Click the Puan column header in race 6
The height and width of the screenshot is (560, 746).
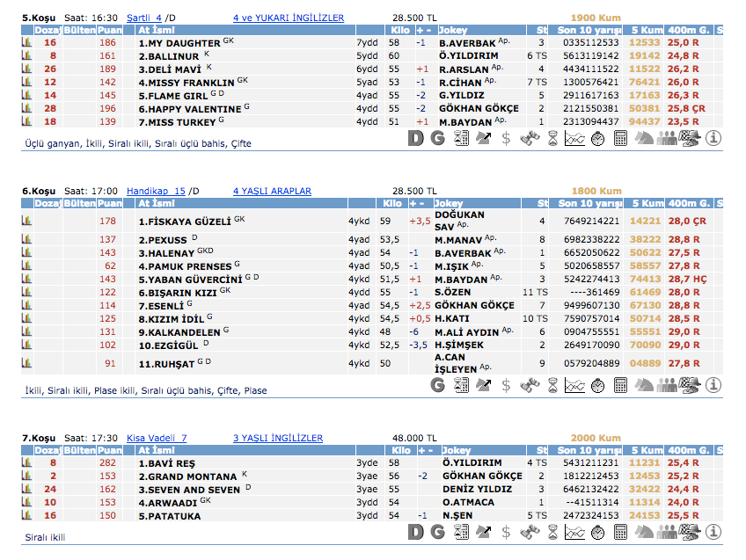tap(108, 204)
